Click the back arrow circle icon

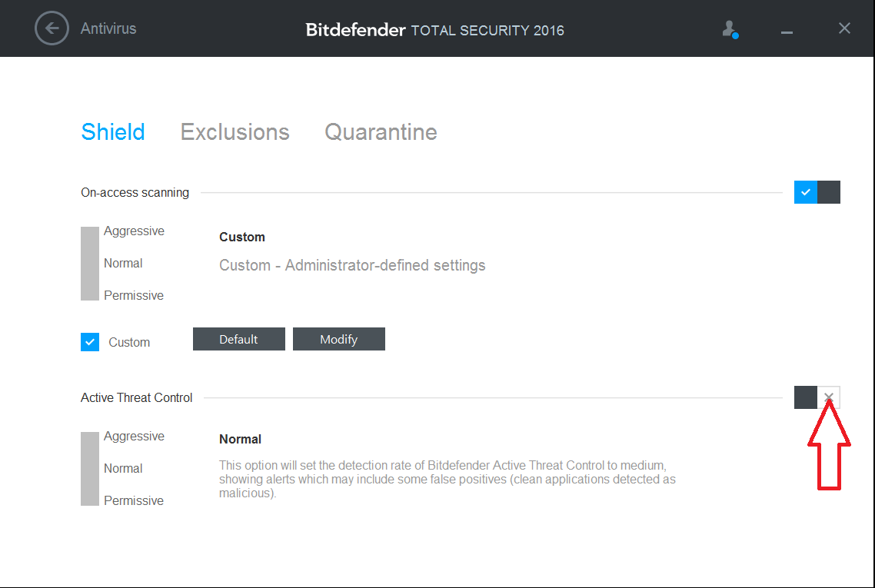[52, 28]
